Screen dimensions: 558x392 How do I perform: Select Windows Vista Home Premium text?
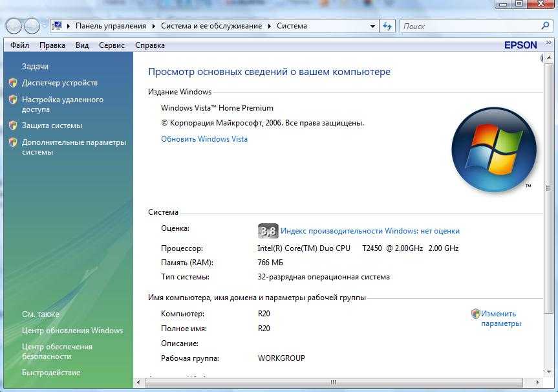217,108
